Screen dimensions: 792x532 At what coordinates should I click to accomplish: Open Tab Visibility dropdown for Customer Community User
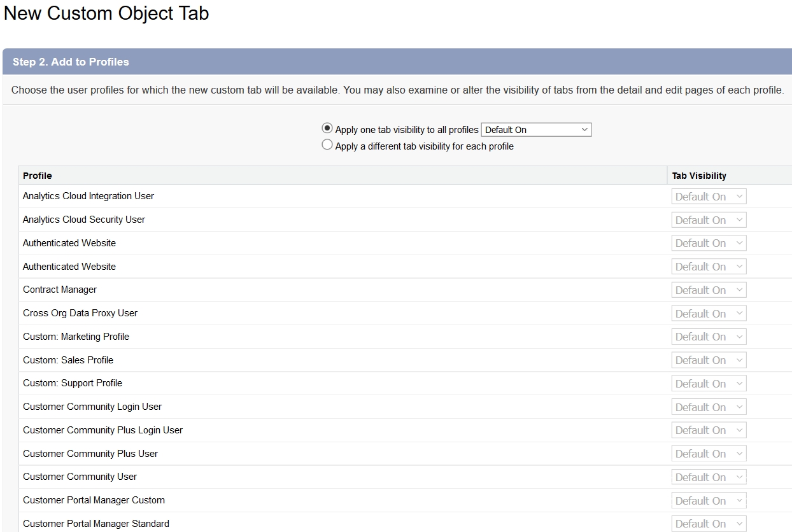pyautogui.click(x=709, y=477)
